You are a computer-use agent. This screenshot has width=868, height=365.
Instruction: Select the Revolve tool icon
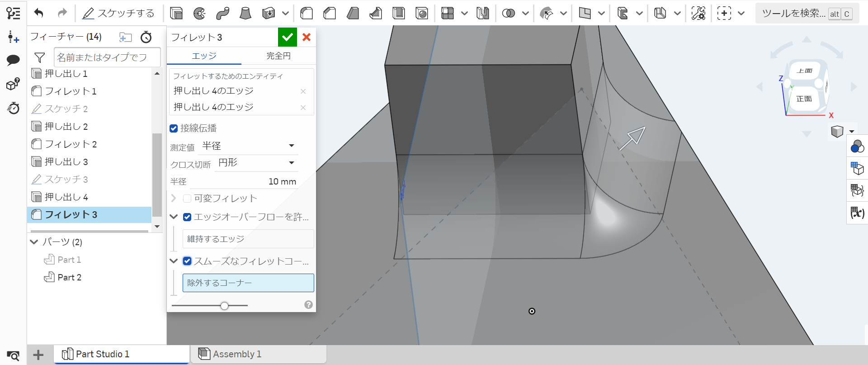point(199,14)
